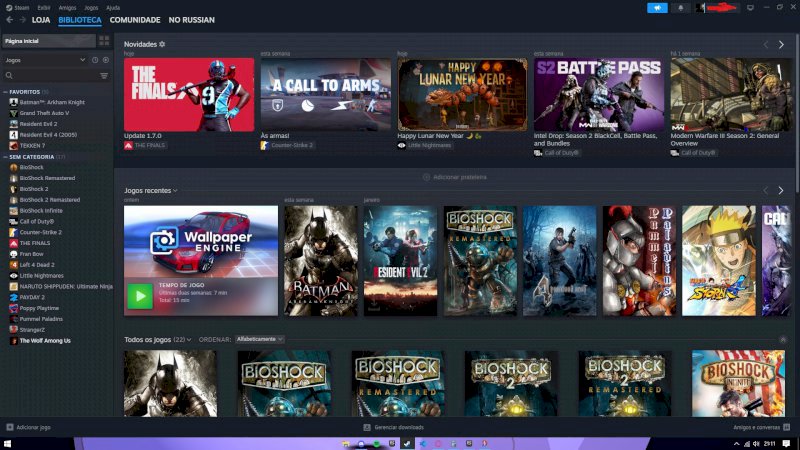Click the library search field
Viewport: 800px width, 450px height.
50,75
